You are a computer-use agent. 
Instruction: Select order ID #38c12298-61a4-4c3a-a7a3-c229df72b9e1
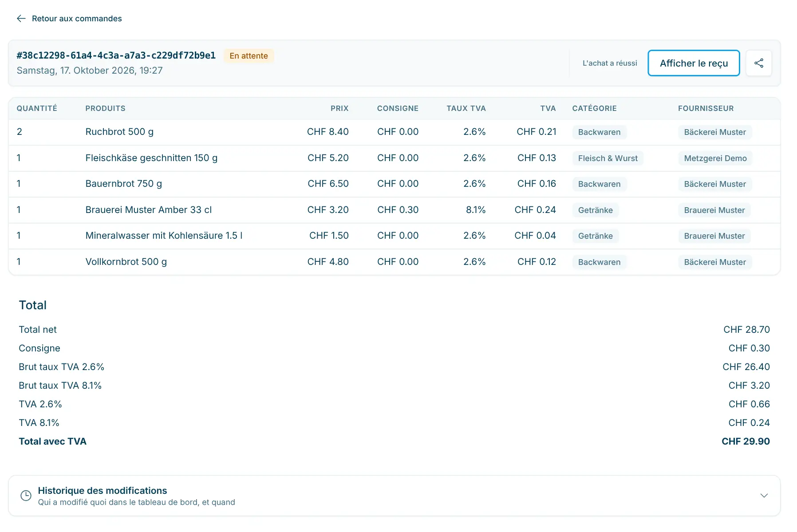[116, 55]
